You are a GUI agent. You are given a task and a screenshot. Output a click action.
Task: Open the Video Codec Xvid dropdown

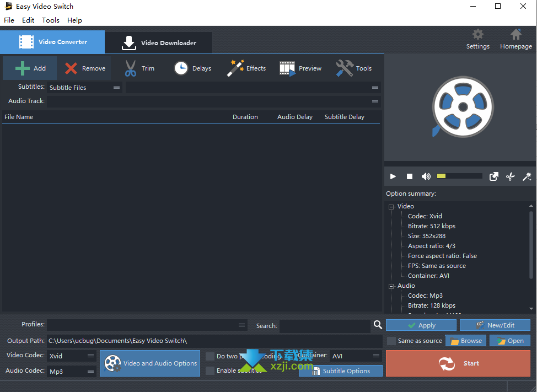[x=72, y=356]
